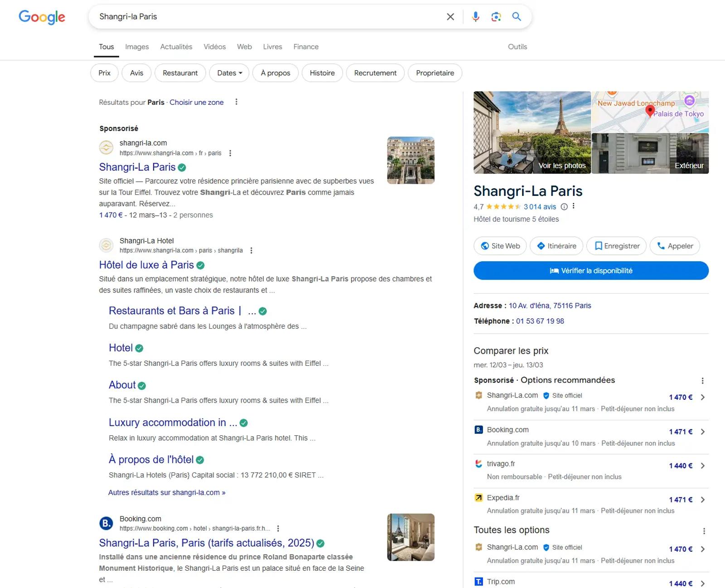725x588 pixels.
Task: Switch to the Finance tab
Action: (306, 47)
